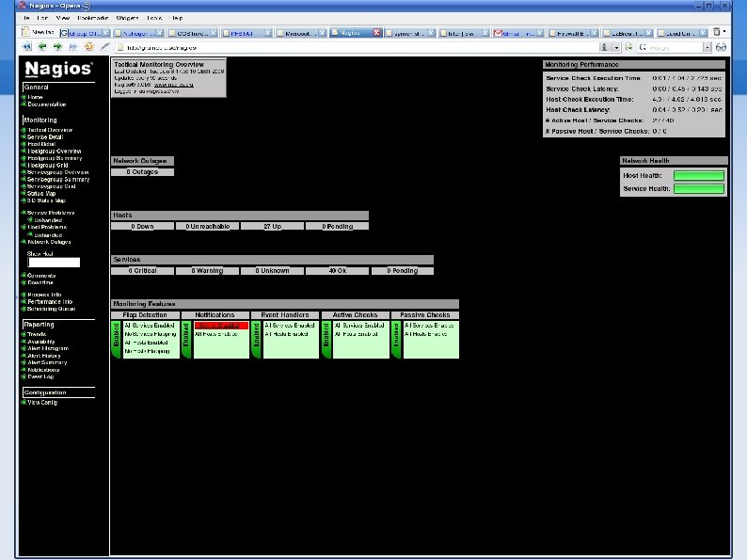Click the 0 Warning services count
Viewport: 747px width, 560px height.
tap(207, 271)
